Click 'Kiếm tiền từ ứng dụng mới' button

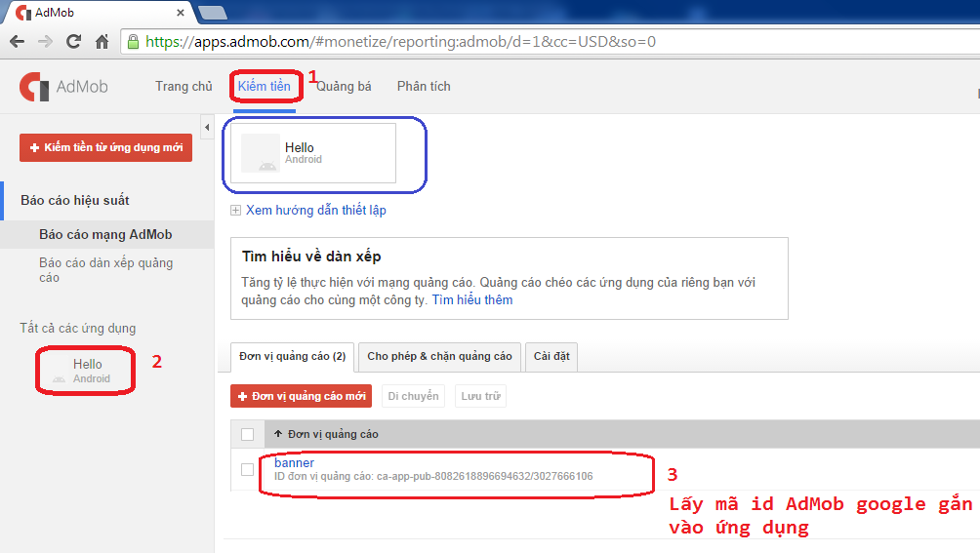[x=105, y=148]
